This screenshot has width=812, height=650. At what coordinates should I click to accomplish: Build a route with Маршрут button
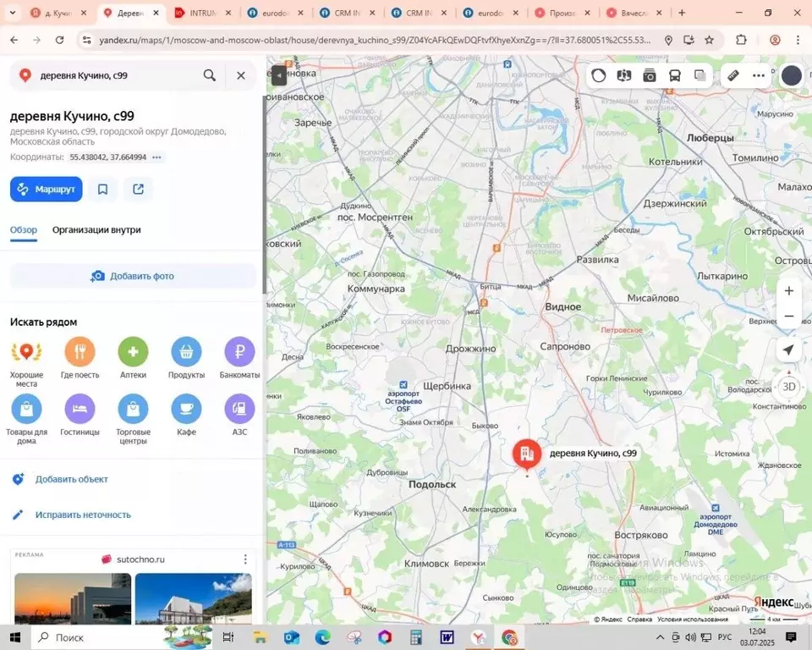[46, 190]
